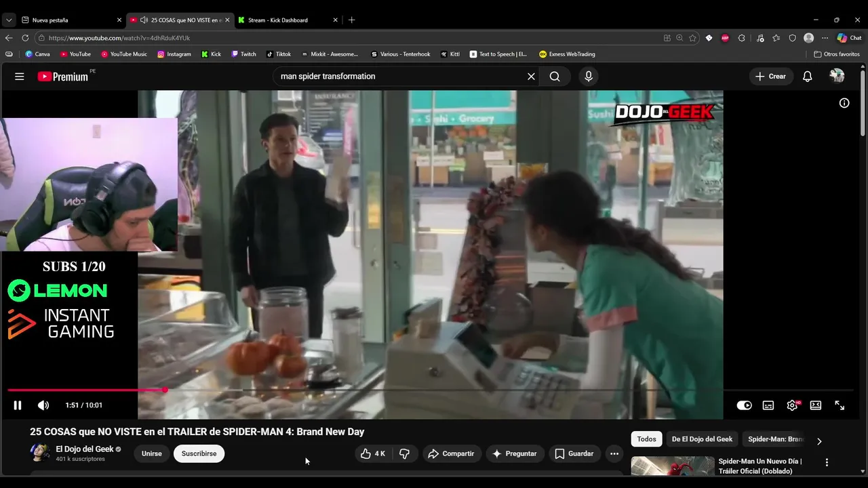Switch to Stream - Kick Dashboard tab
Screen dimensions: 868x488
(288, 20)
